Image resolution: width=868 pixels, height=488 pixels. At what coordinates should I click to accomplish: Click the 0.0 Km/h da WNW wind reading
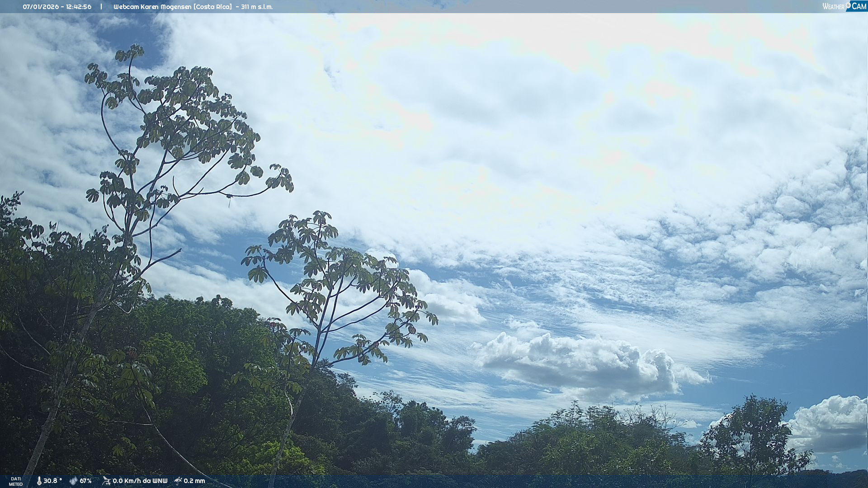(x=140, y=481)
